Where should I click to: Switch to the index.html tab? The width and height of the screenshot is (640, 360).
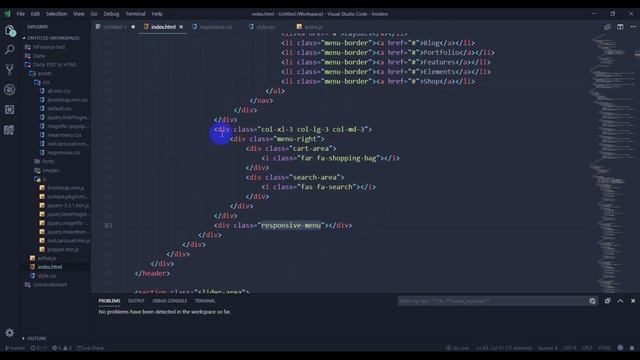(163, 27)
